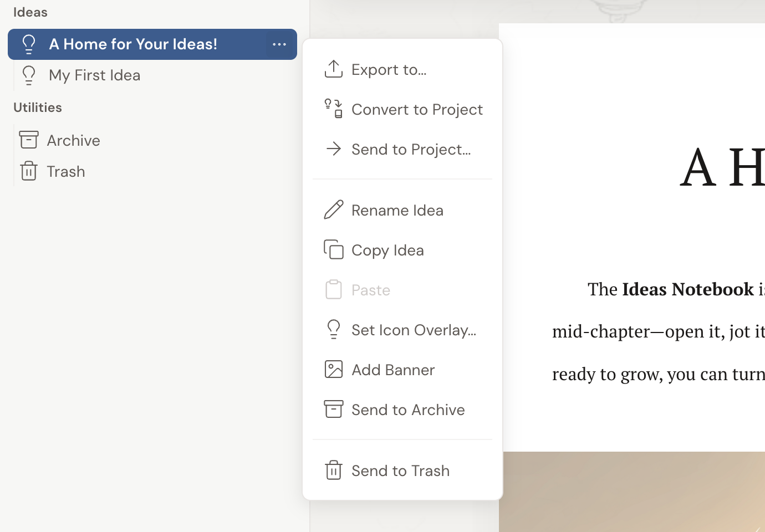Choose Send to Archive menu entry

[402, 410]
